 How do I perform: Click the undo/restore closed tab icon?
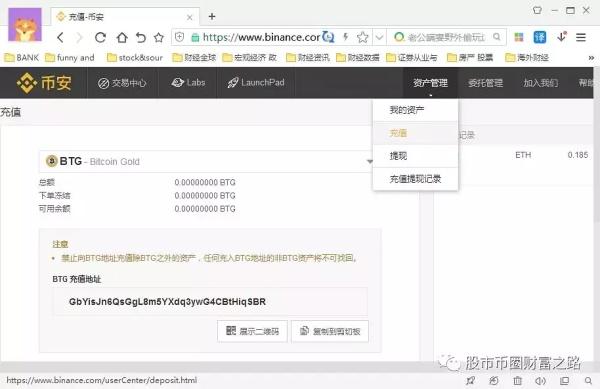(x=141, y=37)
